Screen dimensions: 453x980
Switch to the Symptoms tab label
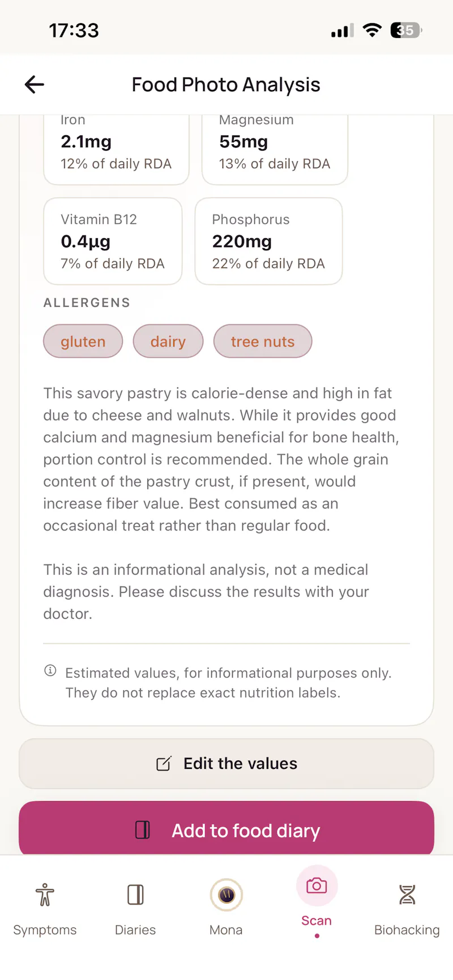45,930
